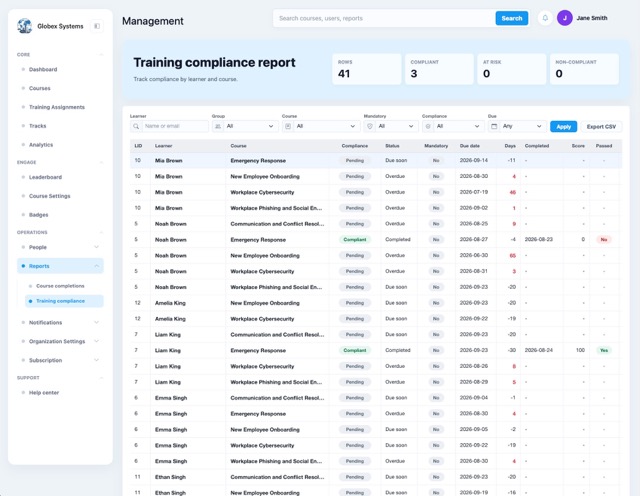The width and height of the screenshot is (640, 496).
Task: Collapse the CORE section chevron
Action: click(x=101, y=55)
